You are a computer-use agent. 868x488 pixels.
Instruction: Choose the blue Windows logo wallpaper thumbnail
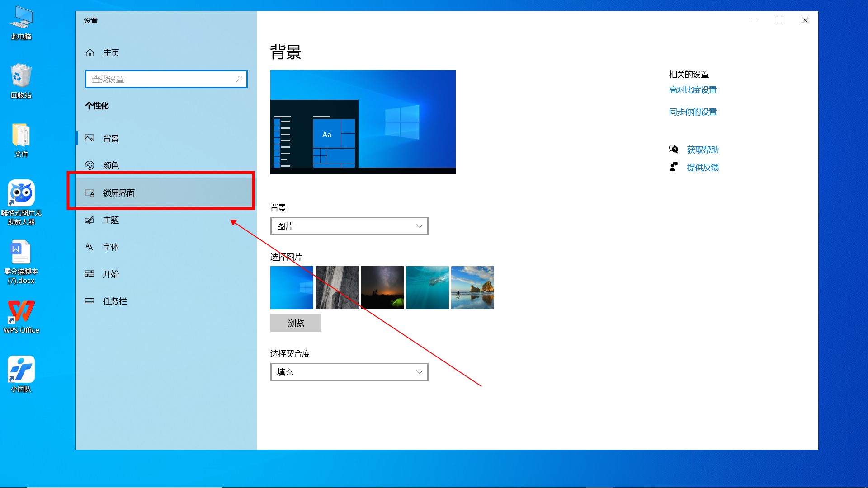pos(292,287)
